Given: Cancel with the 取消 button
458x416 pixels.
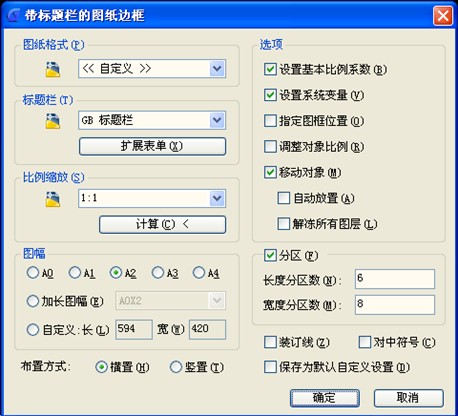Looking at the screenshot, I should pyautogui.click(x=409, y=398).
